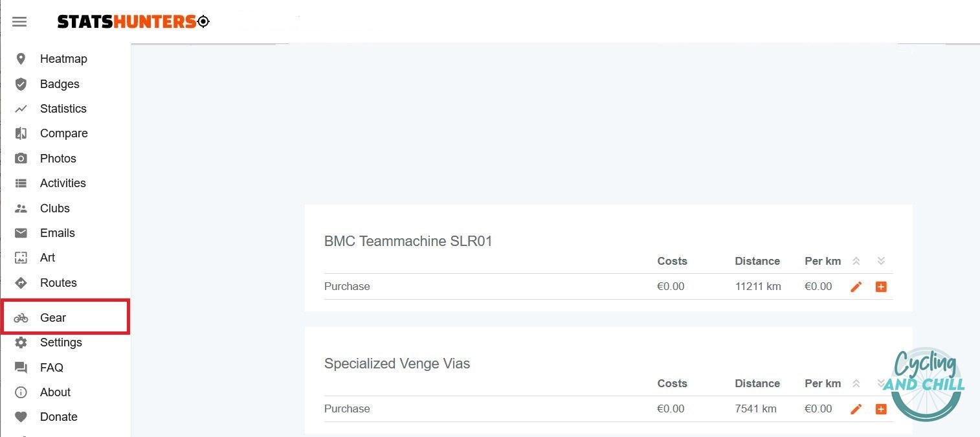Click the STATSHUNTERS logo
The height and width of the screenshot is (437, 980).
(x=129, y=21)
